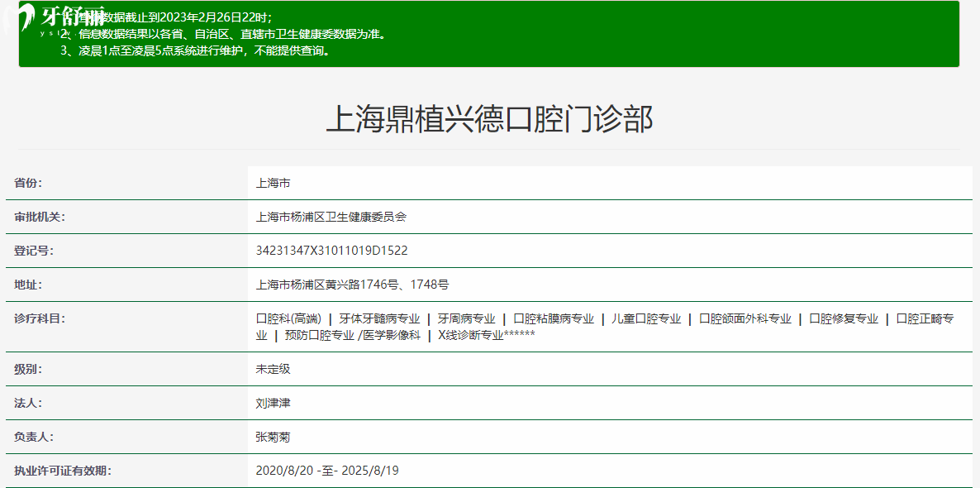Select validity dates 2020/8/20 -至- 2025/8/19
The width and height of the screenshot is (980, 488).
tap(327, 471)
